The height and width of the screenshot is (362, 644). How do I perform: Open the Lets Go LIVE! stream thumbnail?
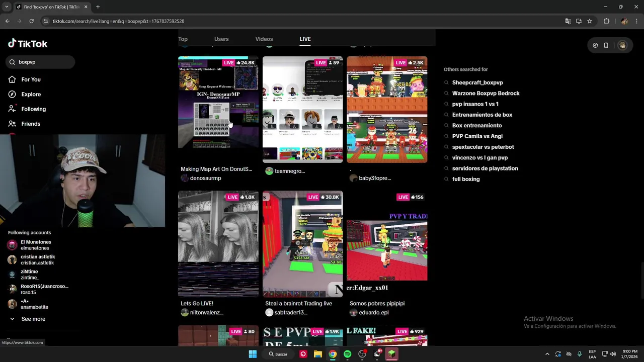pyautogui.click(x=218, y=244)
